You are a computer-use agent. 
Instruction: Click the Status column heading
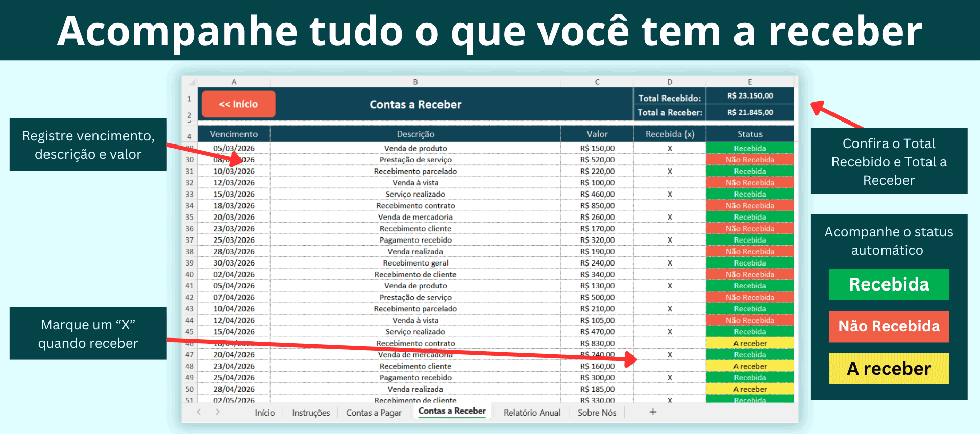750,134
